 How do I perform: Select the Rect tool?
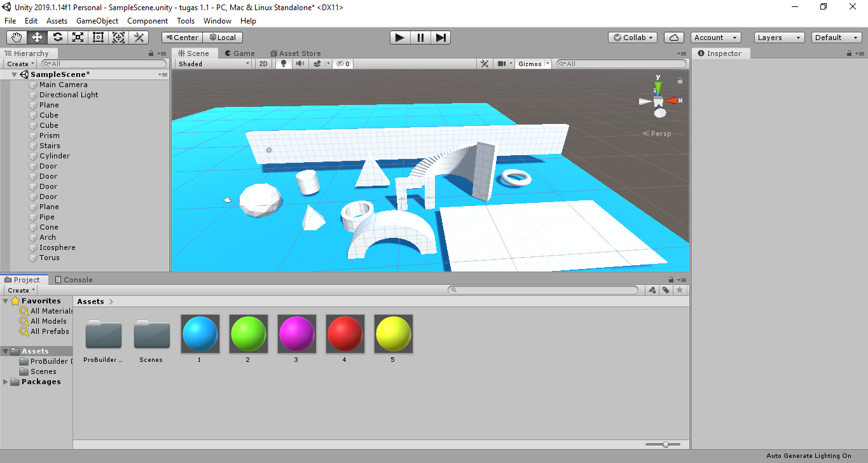(99, 37)
